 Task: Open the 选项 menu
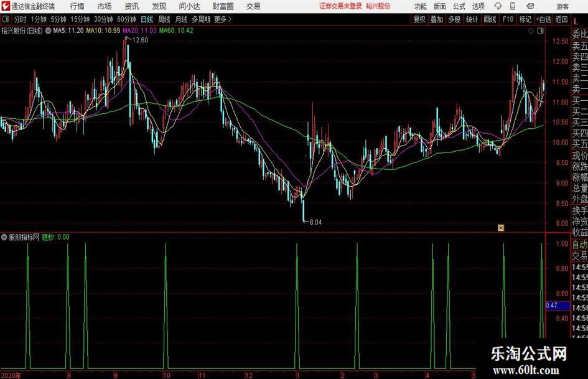(x=478, y=6)
